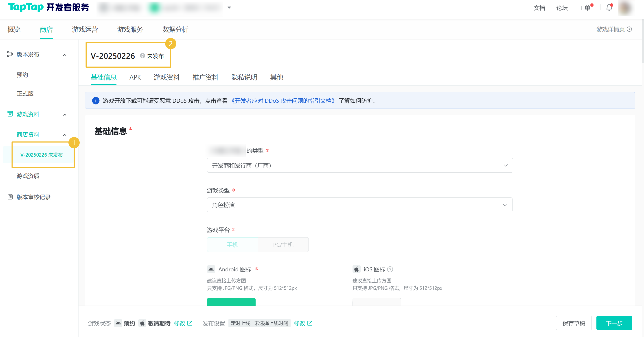Open the game switcher dropdown arrow

(x=229, y=7)
